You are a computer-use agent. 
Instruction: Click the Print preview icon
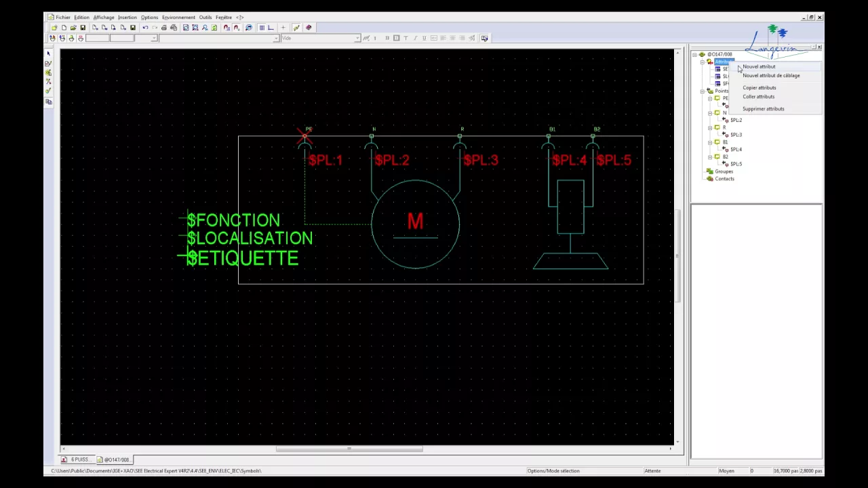(x=174, y=28)
